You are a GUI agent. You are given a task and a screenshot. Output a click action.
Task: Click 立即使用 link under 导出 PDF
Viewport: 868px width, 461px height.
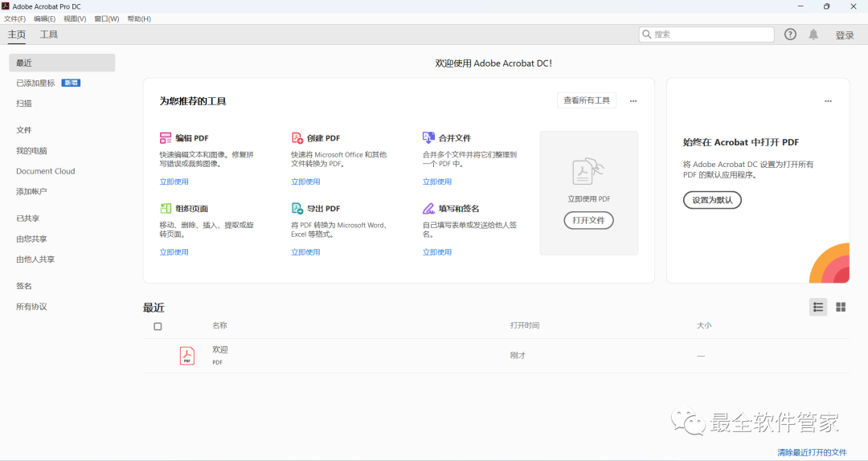point(305,252)
